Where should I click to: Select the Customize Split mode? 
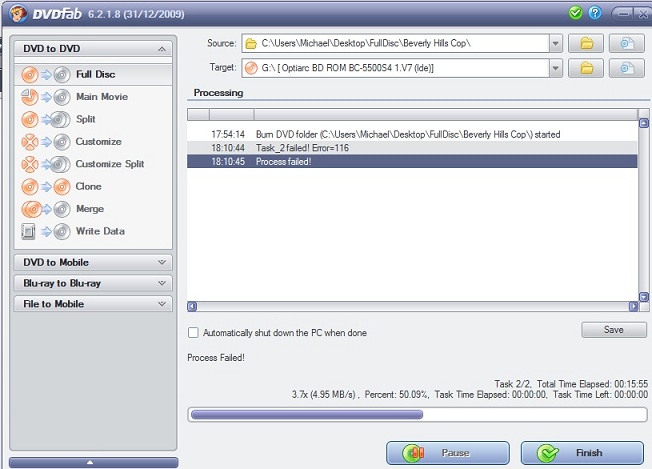pos(94,164)
